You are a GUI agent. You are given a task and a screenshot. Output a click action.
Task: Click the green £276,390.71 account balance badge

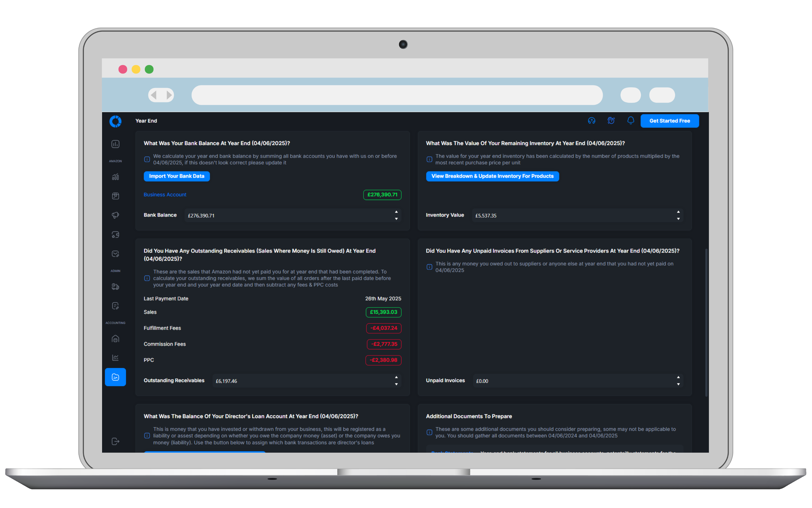[x=382, y=195]
